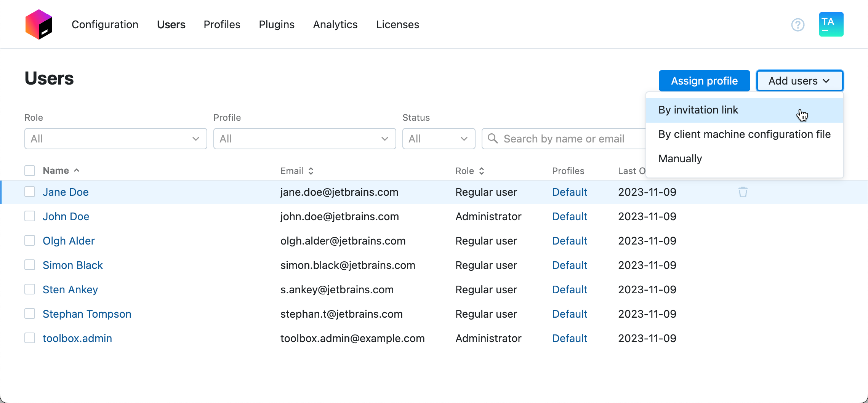Open toolbox.admin user link
The image size is (868, 403).
(77, 338)
